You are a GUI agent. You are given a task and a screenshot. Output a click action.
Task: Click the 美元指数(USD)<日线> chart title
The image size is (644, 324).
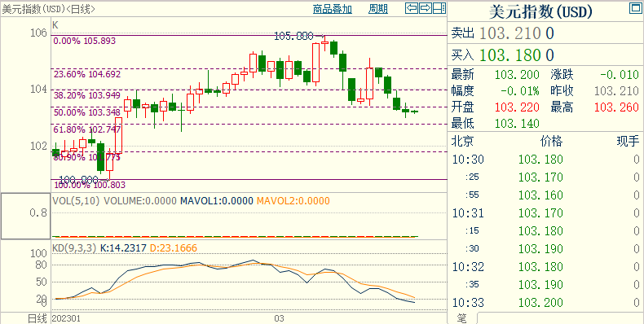click(x=48, y=9)
